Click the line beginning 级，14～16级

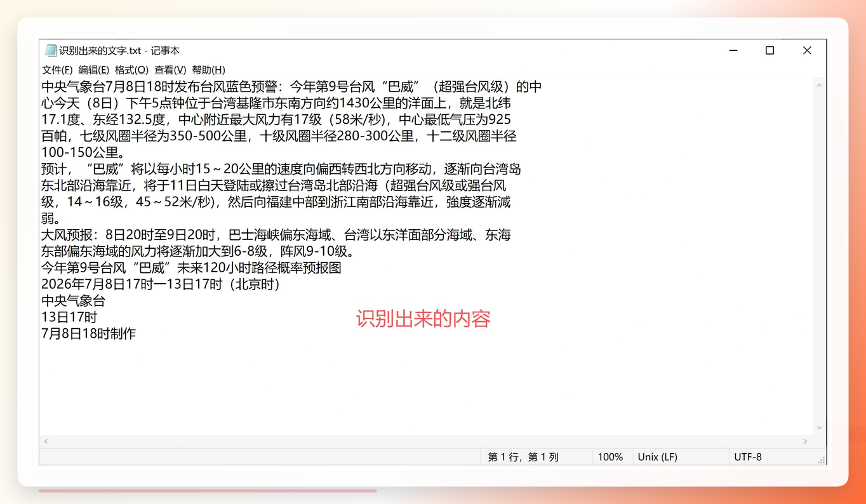pos(276,202)
